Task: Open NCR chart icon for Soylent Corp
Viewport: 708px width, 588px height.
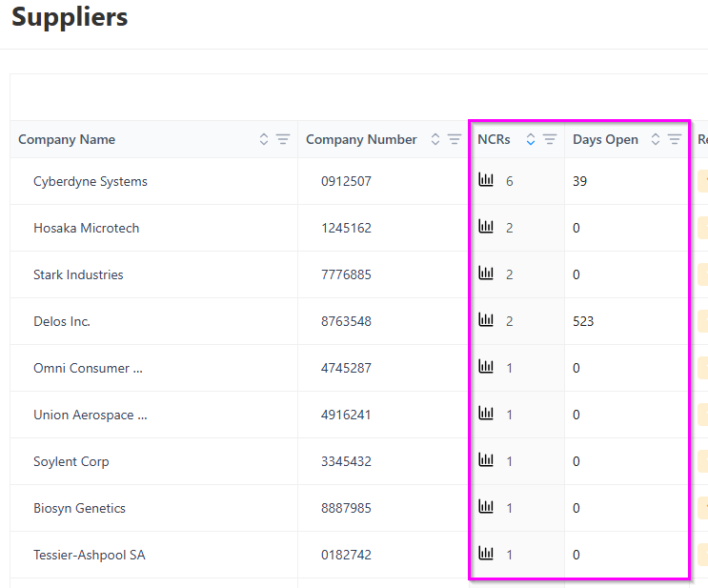Action: pyautogui.click(x=486, y=460)
